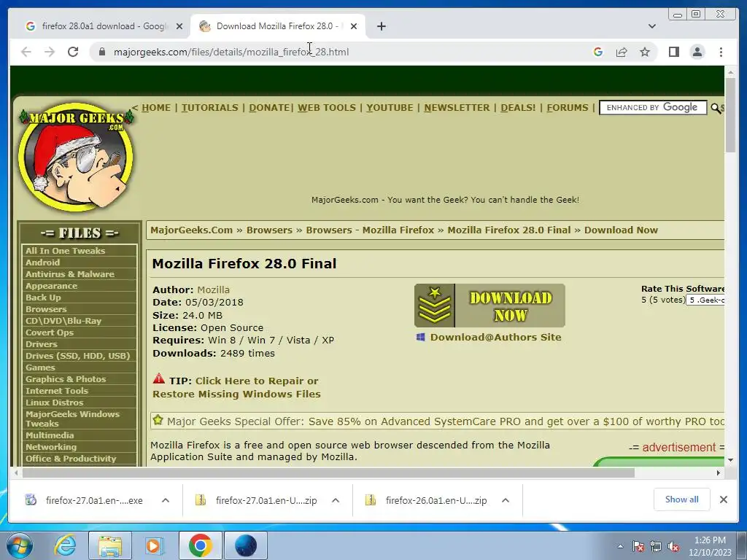This screenshot has width=747, height=560.
Task: Click Mozilla Firefox 28.0 Final breadcrumb
Action: click(x=508, y=230)
